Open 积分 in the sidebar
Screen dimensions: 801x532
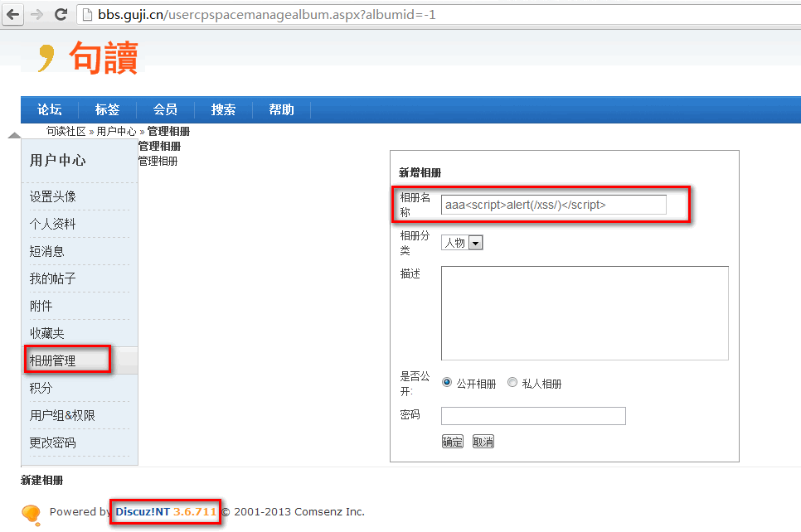(41, 388)
